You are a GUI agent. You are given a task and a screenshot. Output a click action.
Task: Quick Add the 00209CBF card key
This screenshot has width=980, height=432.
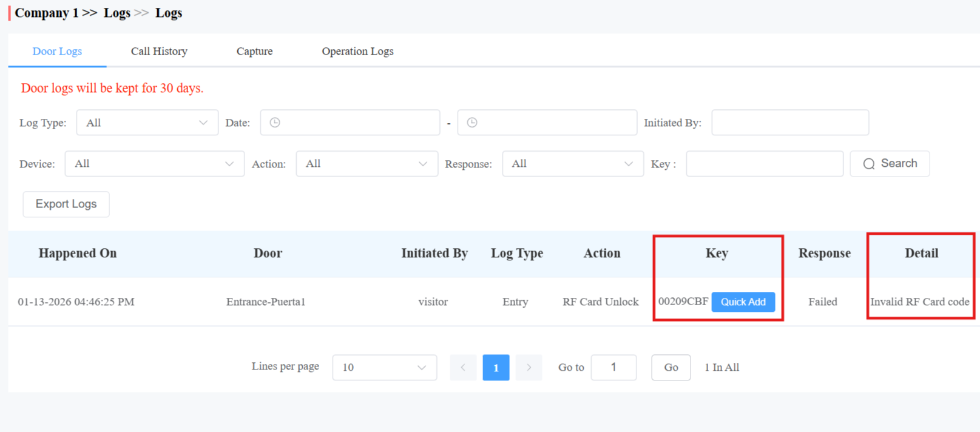point(743,302)
